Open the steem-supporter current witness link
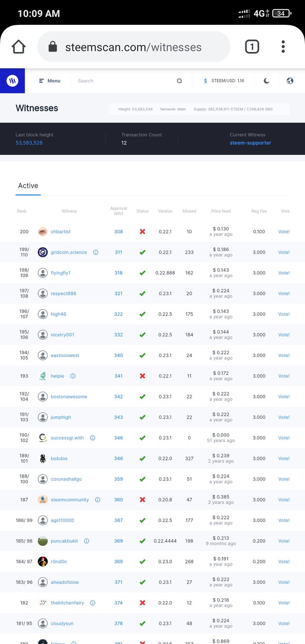This screenshot has height=644, width=305. pyautogui.click(x=250, y=143)
